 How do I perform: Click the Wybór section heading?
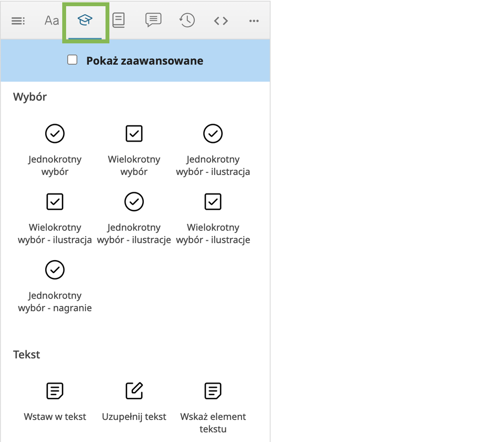[x=30, y=97]
